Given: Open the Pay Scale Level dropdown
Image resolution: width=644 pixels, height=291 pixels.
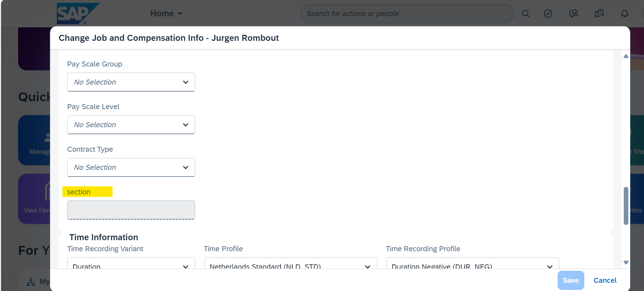Looking at the screenshot, I should tap(131, 125).
